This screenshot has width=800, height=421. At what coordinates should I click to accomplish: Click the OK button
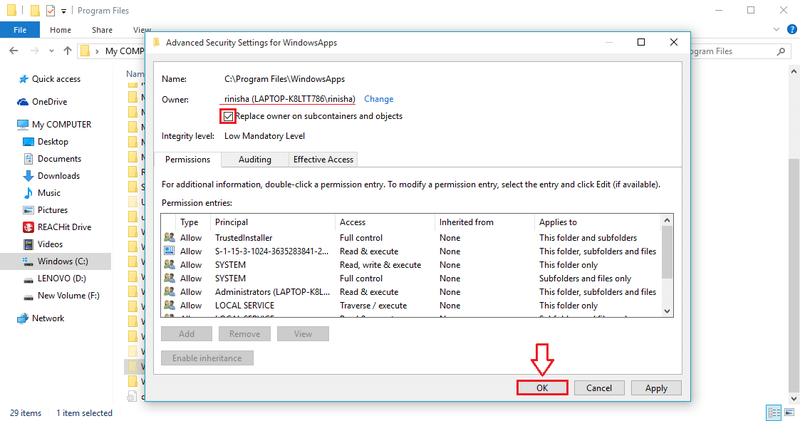542,388
